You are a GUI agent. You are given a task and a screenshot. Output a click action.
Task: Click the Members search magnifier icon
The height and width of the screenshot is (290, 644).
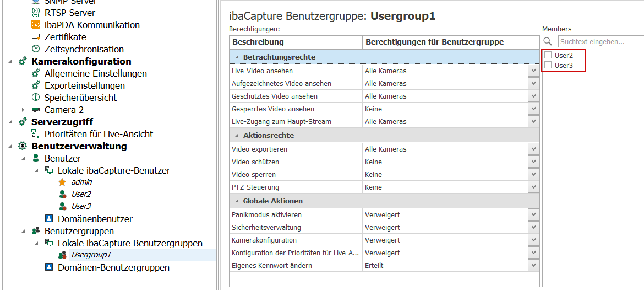coord(548,41)
